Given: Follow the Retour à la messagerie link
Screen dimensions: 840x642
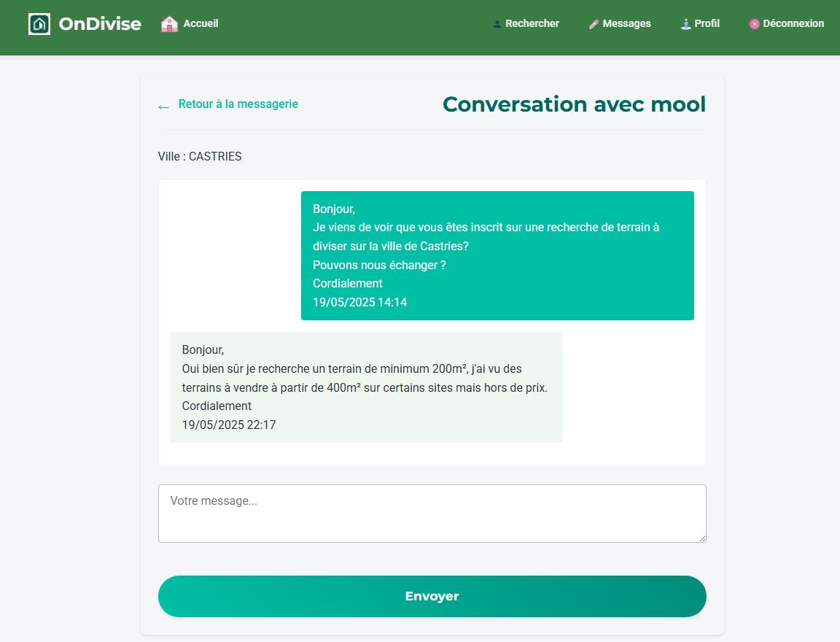Looking at the screenshot, I should coord(238,104).
